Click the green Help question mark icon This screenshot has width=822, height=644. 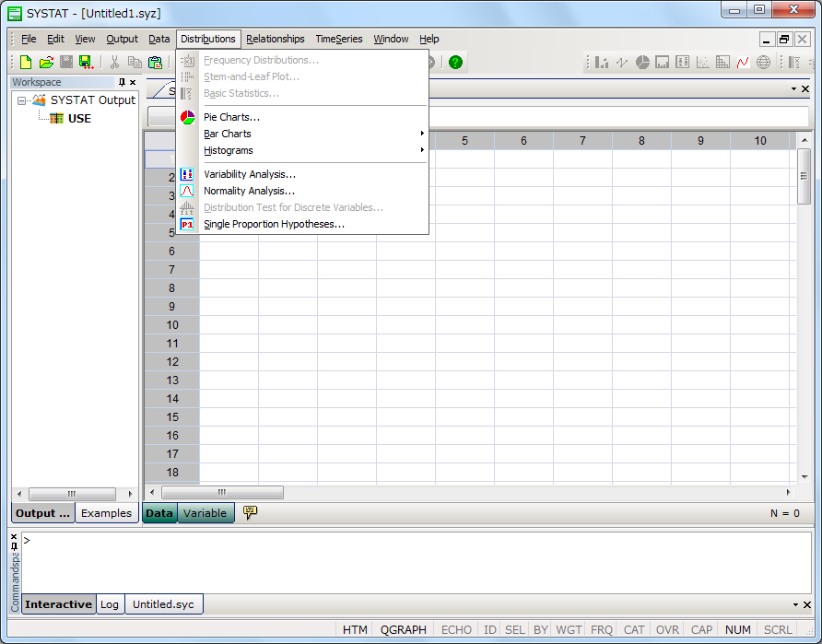pyautogui.click(x=455, y=63)
